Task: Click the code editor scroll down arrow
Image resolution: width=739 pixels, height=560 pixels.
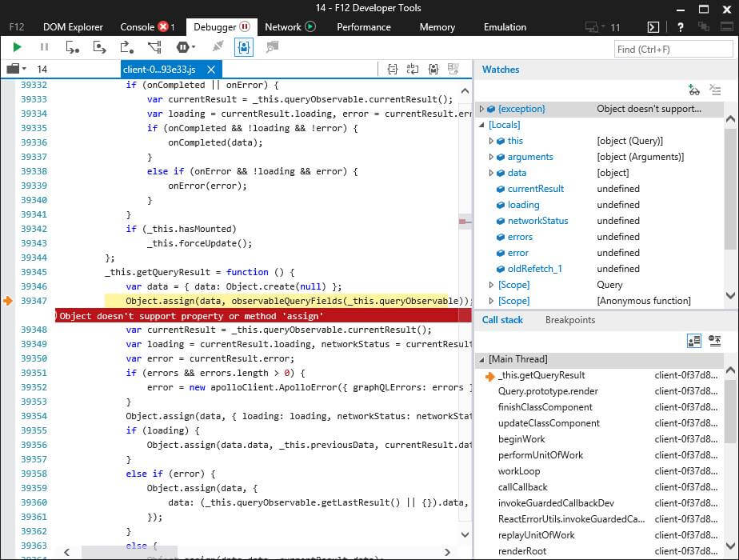Action: 465,534
